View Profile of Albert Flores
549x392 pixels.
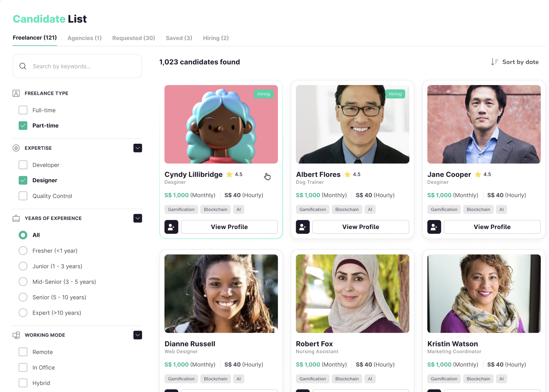pyautogui.click(x=361, y=227)
